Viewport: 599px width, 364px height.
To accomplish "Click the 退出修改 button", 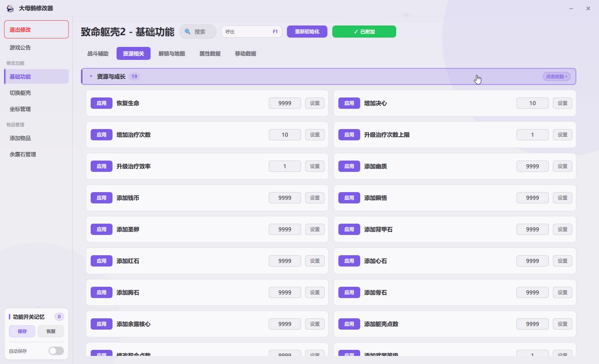I will [36, 30].
